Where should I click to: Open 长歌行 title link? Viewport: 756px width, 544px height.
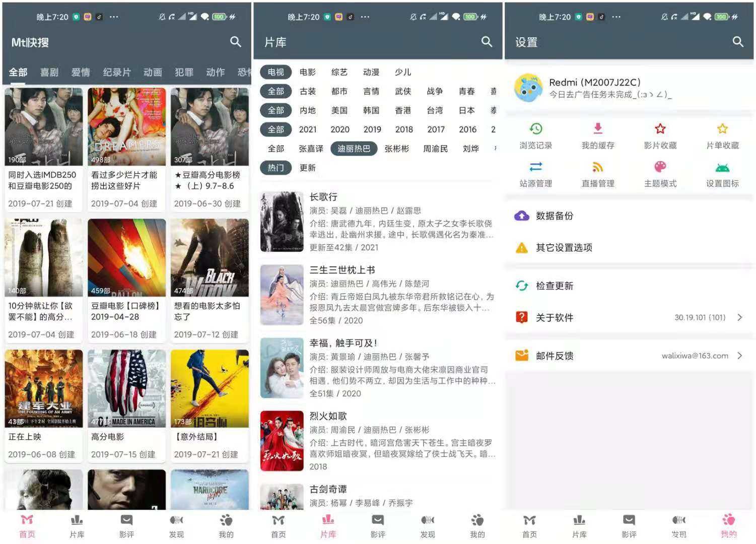[323, 197]
